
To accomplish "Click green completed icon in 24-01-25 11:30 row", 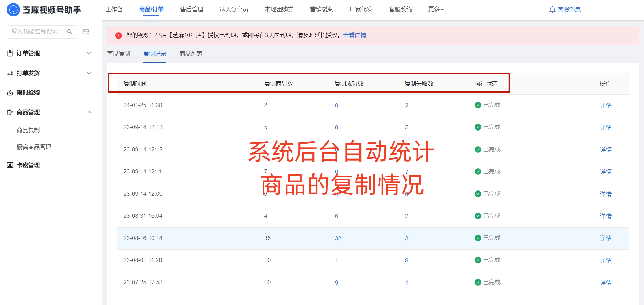I will pyautogui.click(x=478, y=105).
